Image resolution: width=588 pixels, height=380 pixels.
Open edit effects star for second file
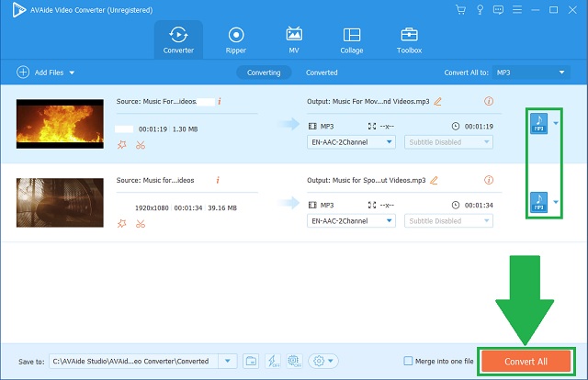click(x=122, y=224)
